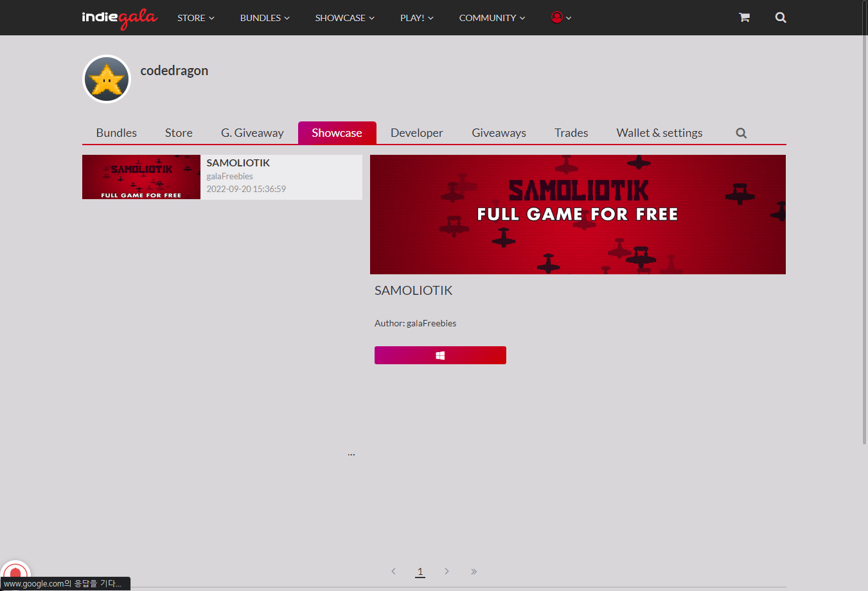The image size is (868, 591).
Task: Click the SAMOLIOTIK list thumbnail
Action: coord(141,177)
